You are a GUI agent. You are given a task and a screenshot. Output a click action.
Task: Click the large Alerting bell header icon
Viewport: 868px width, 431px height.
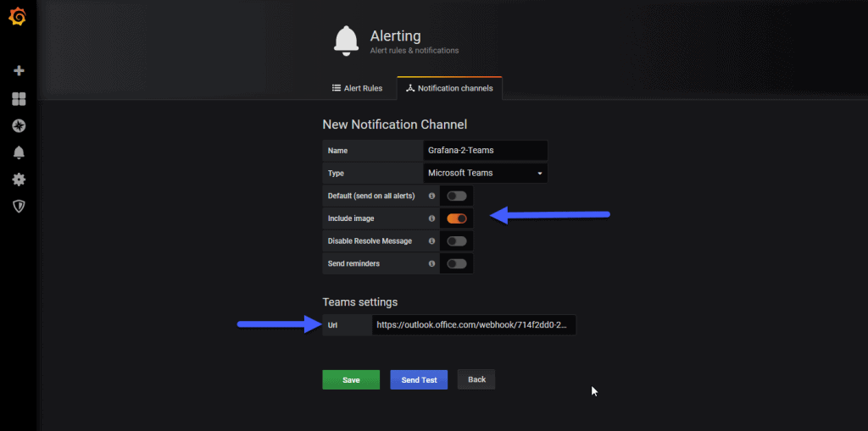click(346, 41)
